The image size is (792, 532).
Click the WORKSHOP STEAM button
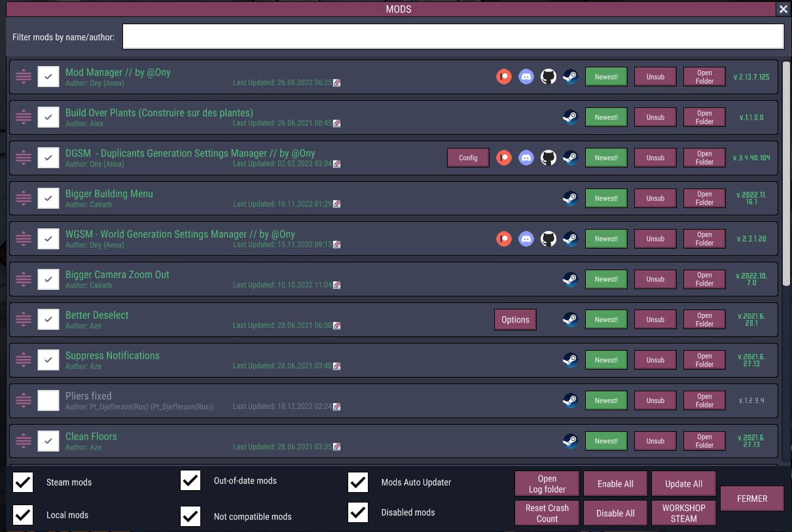tap(683, 513)
